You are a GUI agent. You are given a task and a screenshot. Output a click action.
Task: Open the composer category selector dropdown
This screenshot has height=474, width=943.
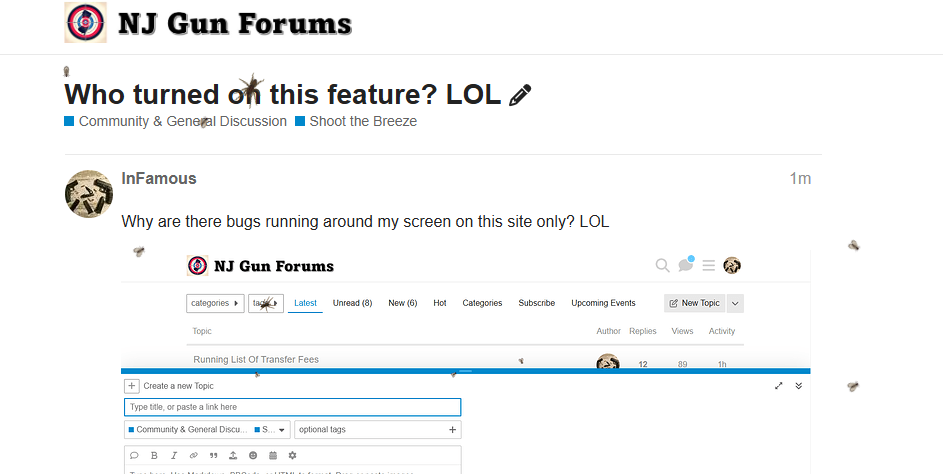click(x=207, y=430)
